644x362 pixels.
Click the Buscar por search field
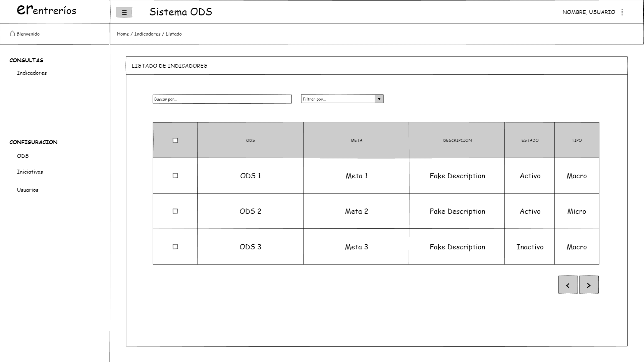pos(222,99)
